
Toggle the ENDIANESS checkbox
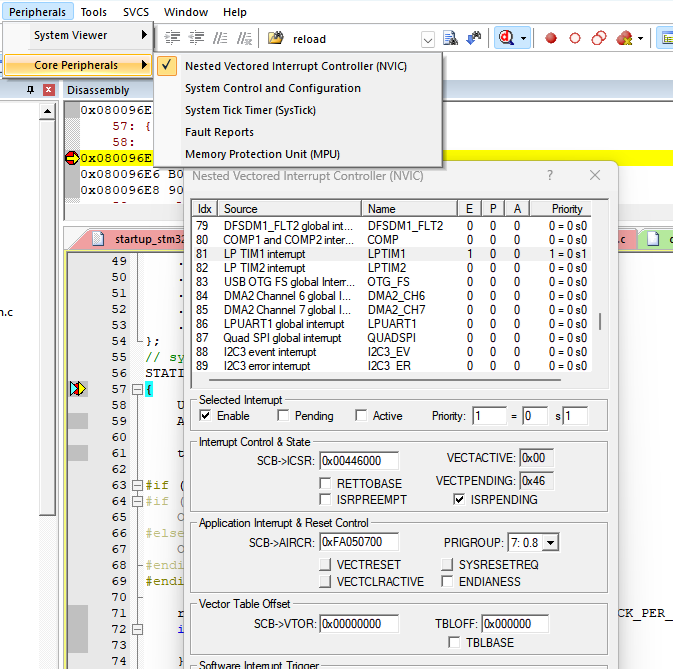tap(447, 581)
